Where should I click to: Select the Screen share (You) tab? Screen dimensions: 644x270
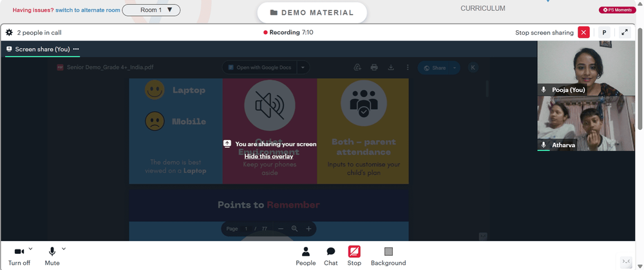click(x=43, y=49)
